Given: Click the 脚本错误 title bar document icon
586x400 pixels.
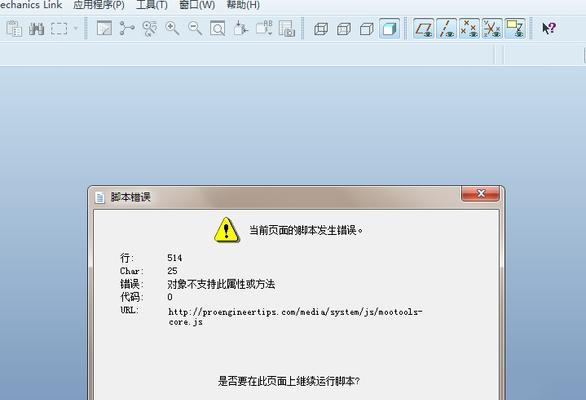Looking at the screenshot, I should (100, 197).
